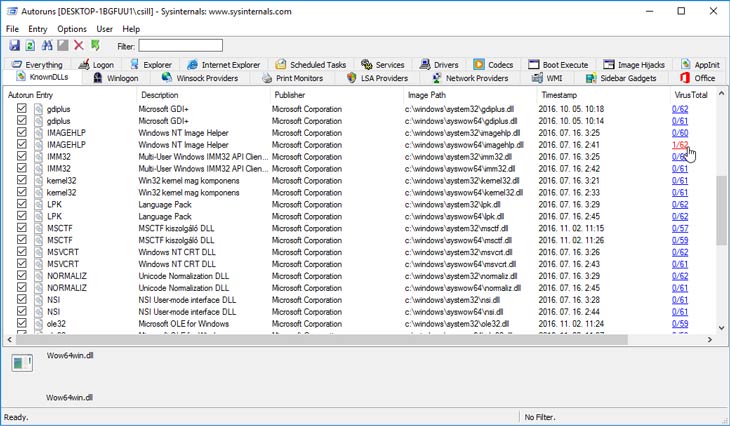Screen dimensions: 730x426
Task: Switch to the AppInit tab
Action: pos(700,65)
